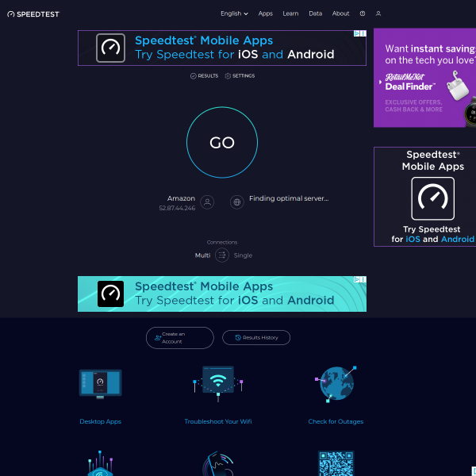
Task: Click the RetailMeNot Deal Finder ad
Action: tap(424, 78)
